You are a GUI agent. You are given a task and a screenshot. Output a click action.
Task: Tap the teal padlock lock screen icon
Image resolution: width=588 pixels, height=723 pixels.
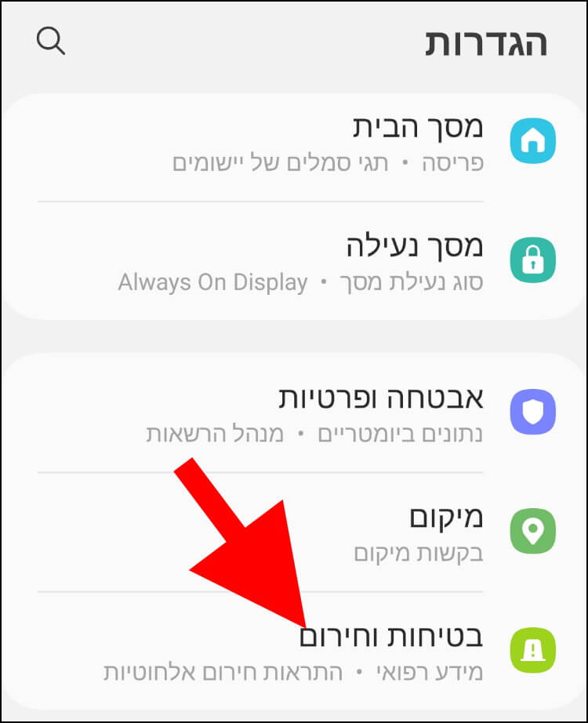532,260
